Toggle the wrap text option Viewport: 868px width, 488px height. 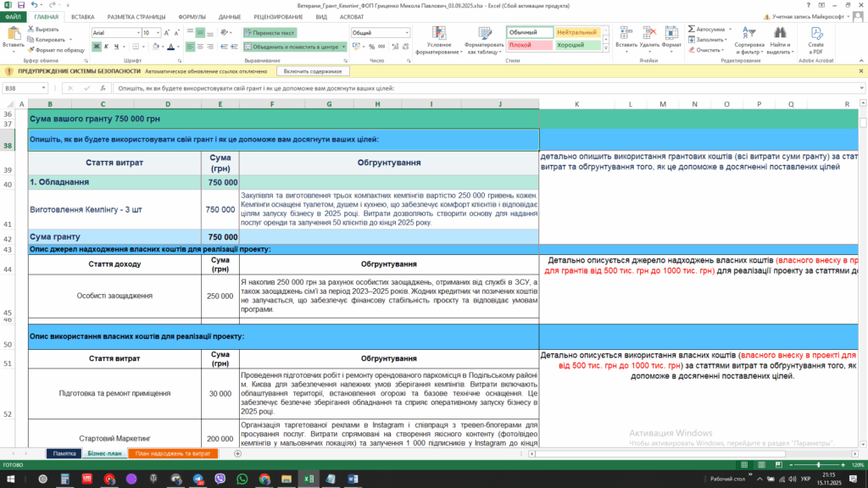tap(270, 32)
